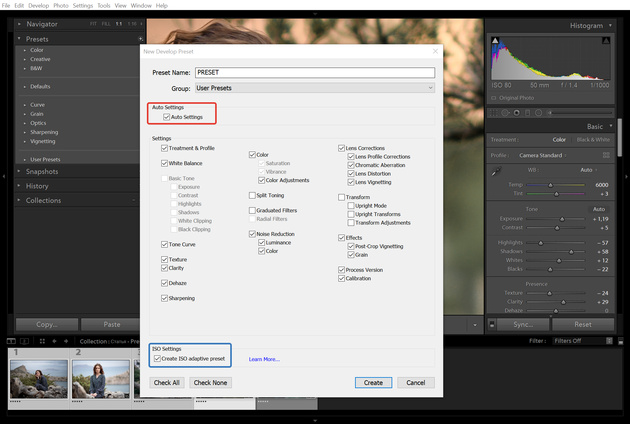Image resolution: width=630 pixels, height=424 pixels.
Task: Expand the Collections panel
Action: [43, 200]
